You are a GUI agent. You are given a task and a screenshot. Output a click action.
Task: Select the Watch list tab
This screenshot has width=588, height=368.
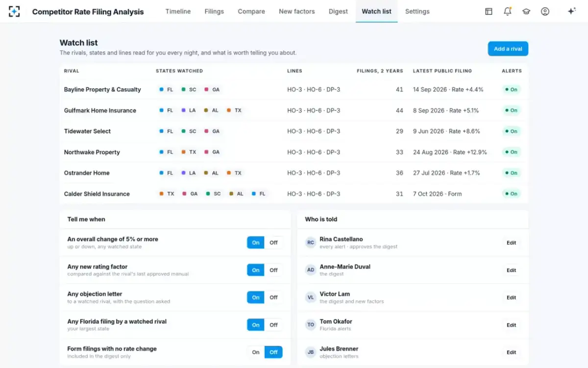pyautogui.click(x=376, y=11)
